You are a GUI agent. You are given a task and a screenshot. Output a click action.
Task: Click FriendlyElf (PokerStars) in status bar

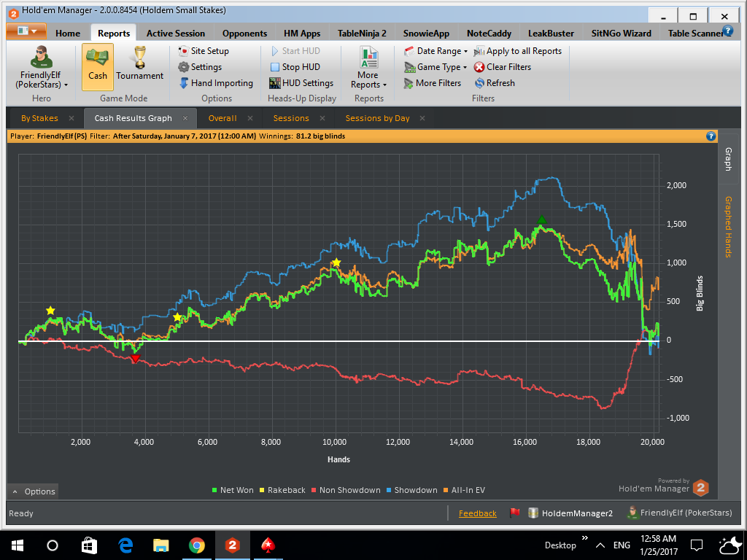[x=680, y=513]
